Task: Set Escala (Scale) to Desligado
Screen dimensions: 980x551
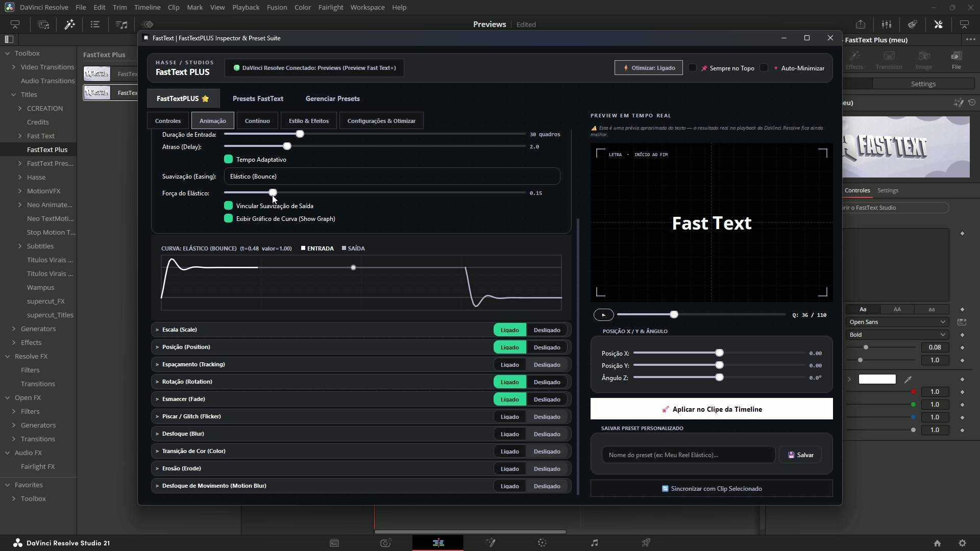Action: [x=547, y=330]
